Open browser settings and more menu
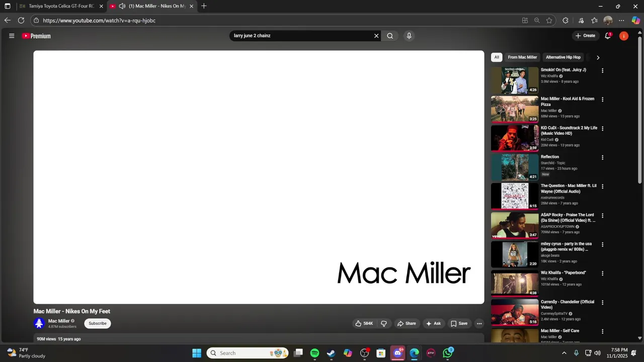The image size is (644, 362). click(x=621, y=21)
